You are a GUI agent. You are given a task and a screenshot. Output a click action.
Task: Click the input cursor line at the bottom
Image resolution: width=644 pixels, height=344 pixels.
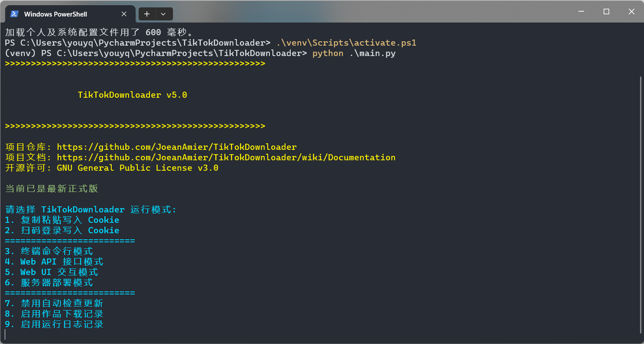pos(5,334)
